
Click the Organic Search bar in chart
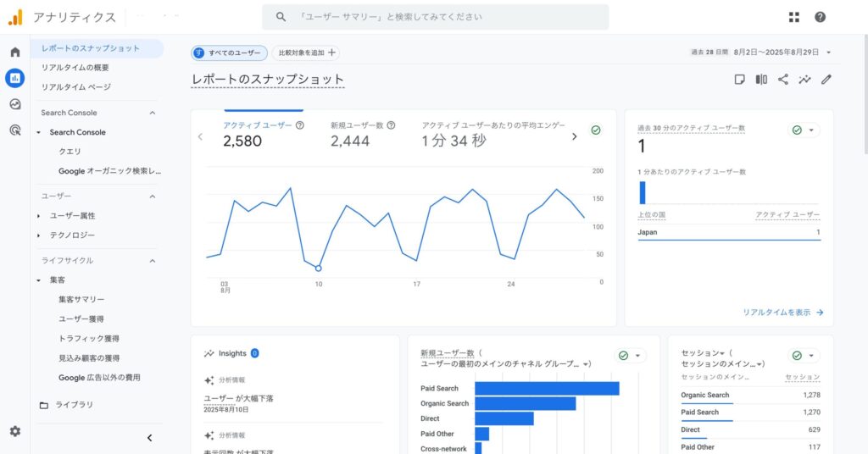coord(526,404)
